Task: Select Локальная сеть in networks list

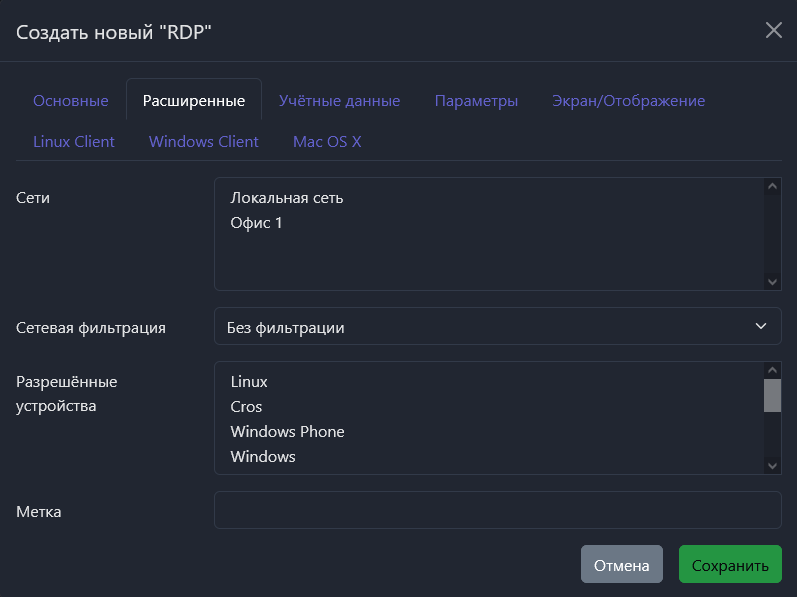Action: click(287, 198)
